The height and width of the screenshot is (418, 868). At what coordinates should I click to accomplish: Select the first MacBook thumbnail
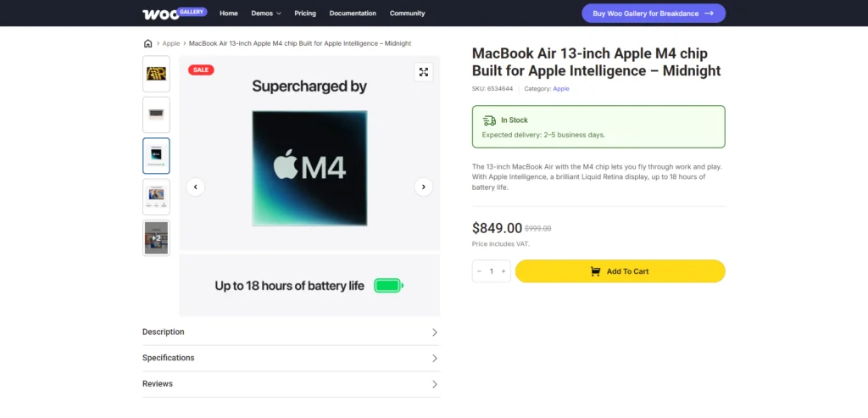(x=156, y=74)
